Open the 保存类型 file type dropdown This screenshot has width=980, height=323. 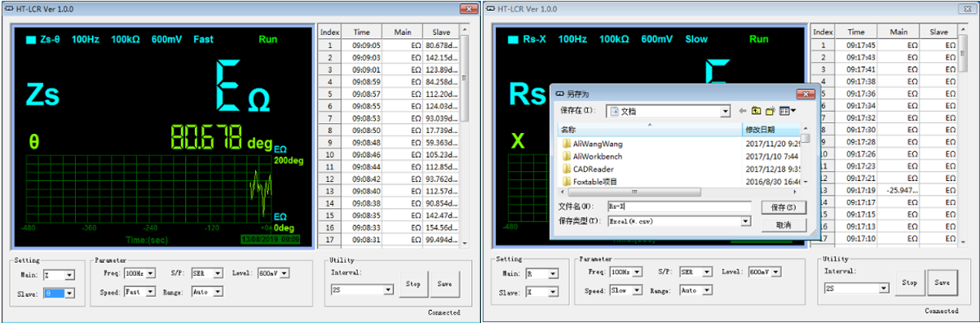(x=745, y=221)
